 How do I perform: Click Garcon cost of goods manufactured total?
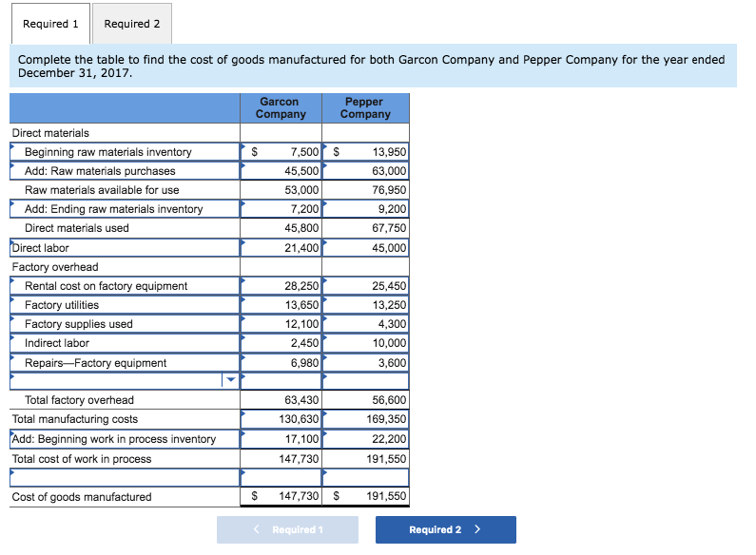click(x=281, y=496)
